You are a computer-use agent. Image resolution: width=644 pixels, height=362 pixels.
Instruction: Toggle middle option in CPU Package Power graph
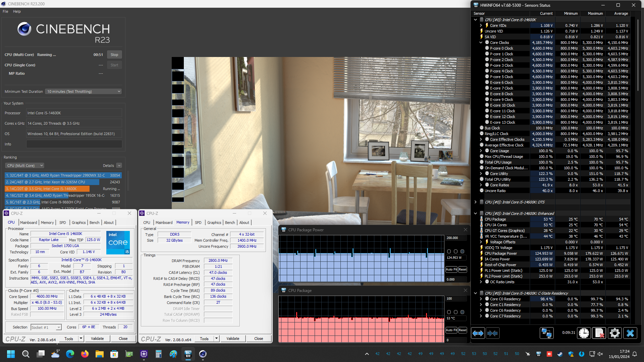coord(456,251)
